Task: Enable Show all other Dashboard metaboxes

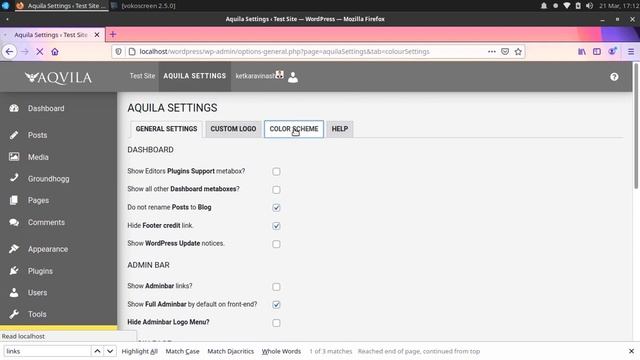Action: pyautogui.click(x=276, y=190)
